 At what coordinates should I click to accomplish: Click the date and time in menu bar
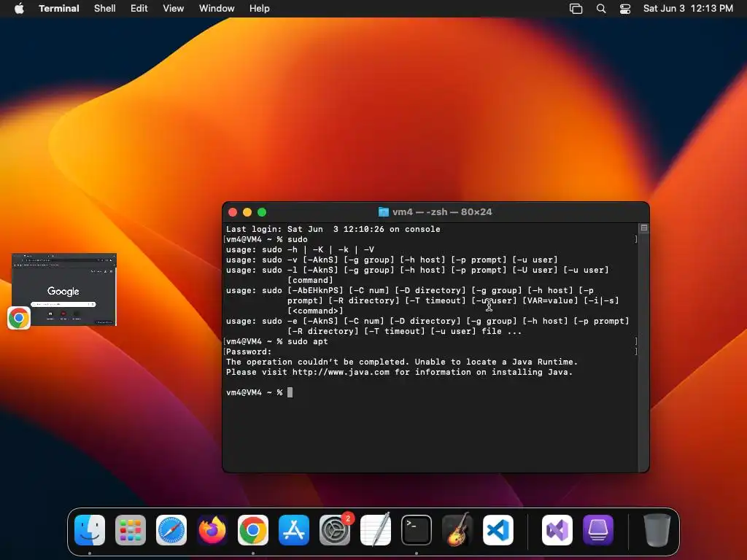click(x=689, y=9)
